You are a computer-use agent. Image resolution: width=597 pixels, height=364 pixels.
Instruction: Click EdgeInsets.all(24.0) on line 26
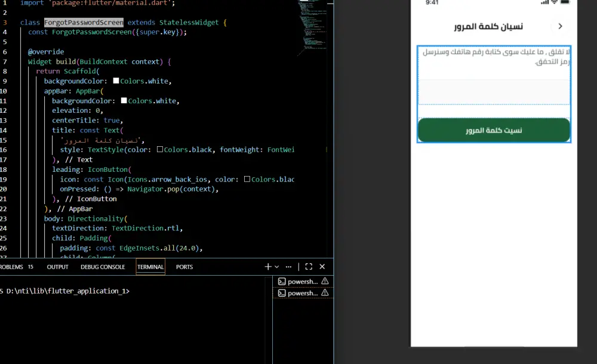(x=159, y=248)
